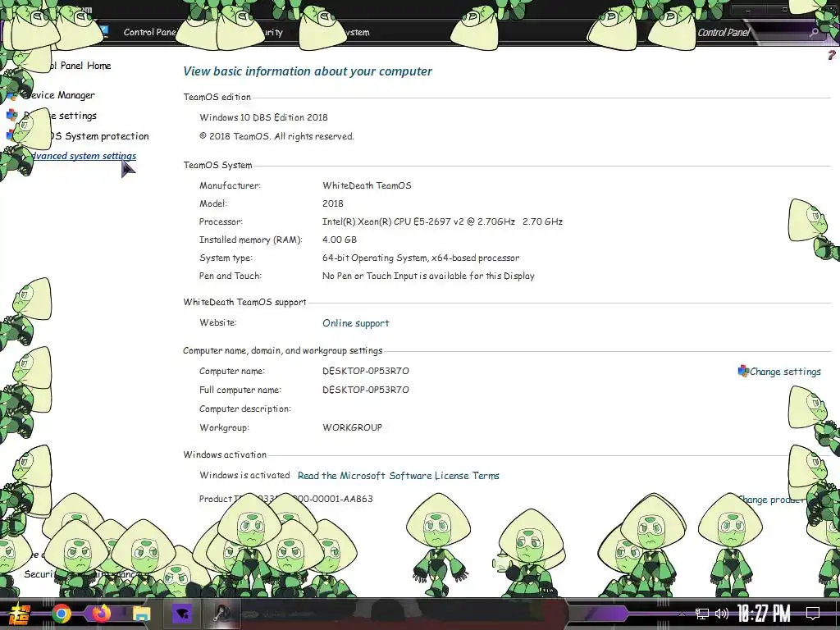This screenshot has height=630, width=840.
Task: Open the Start menu button
Action: click(x=20, y=614)
